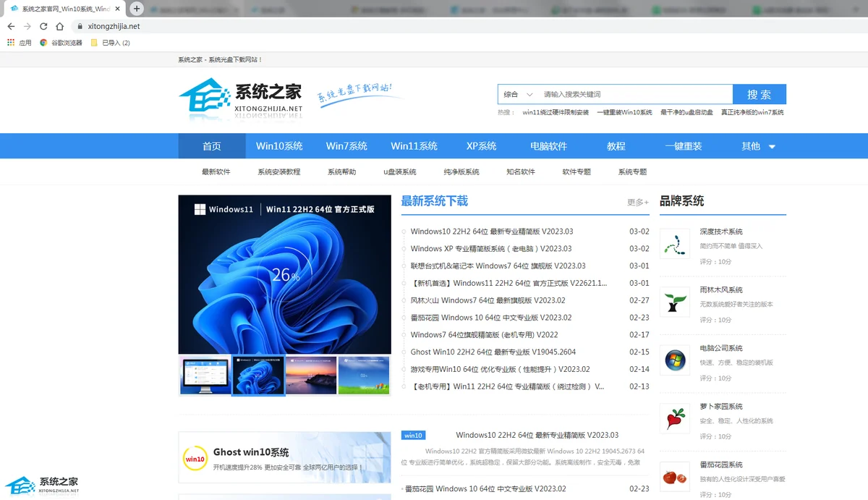
Task: Open the 已导入 bookmark folder
Action: click(110, 43)
